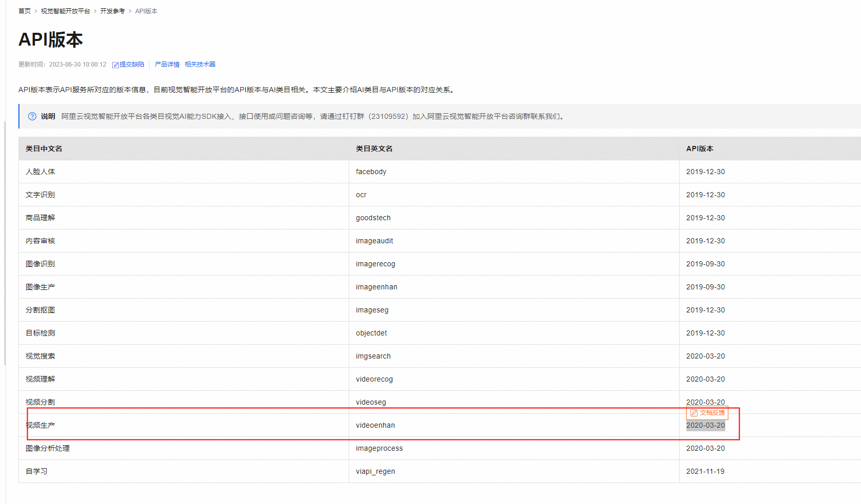Click the DingTalk group number 23109592
Screen dimensions: 861x504
389,116
